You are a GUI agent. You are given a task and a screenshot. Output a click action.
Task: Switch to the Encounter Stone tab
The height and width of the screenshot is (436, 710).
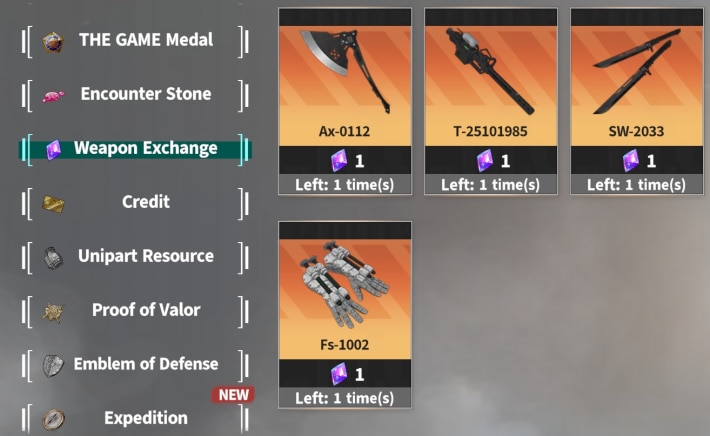pyautogui.click(x=135, y=95)
